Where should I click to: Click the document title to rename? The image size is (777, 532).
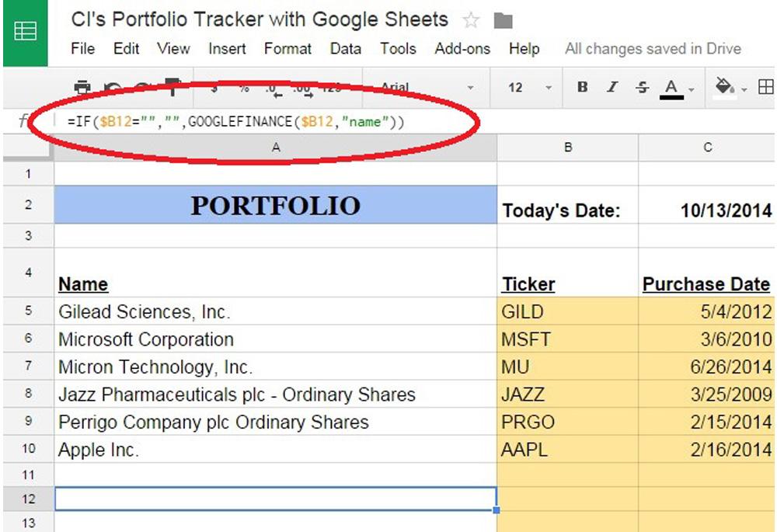260,20
